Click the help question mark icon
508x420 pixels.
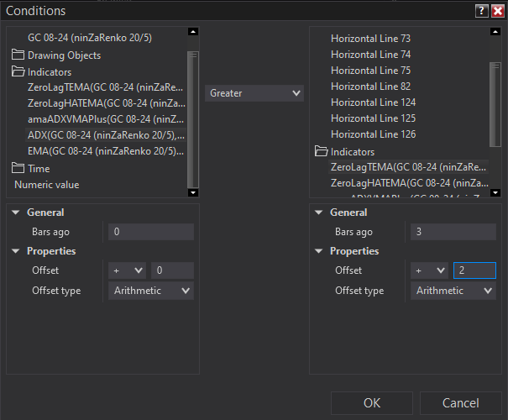click(481, 11)
